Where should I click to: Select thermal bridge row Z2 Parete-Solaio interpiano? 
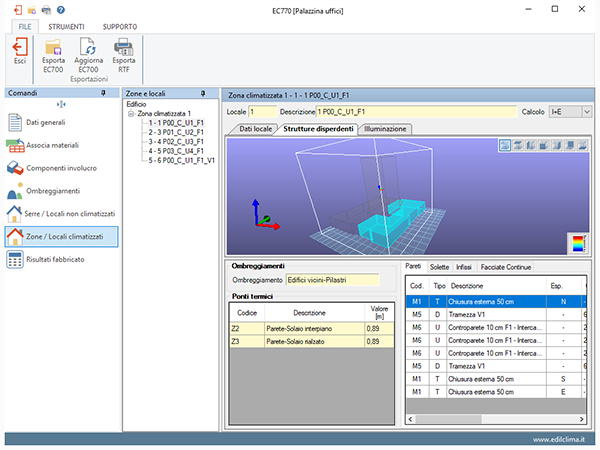[311, 329]
